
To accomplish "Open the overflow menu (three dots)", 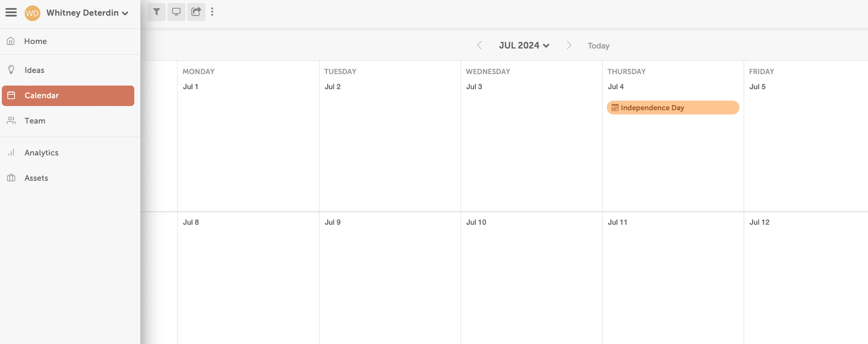I will [213, 11].
